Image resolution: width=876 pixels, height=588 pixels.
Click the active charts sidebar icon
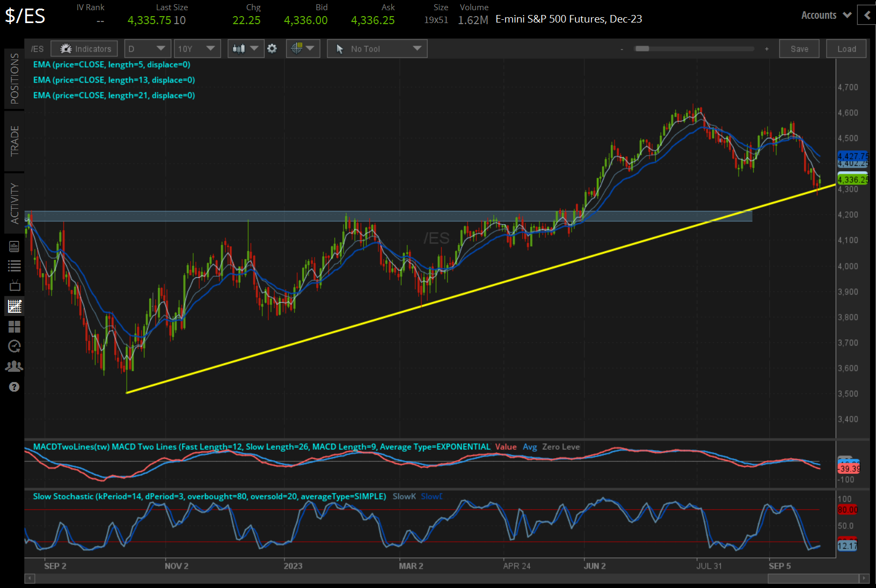click(14, 306)
